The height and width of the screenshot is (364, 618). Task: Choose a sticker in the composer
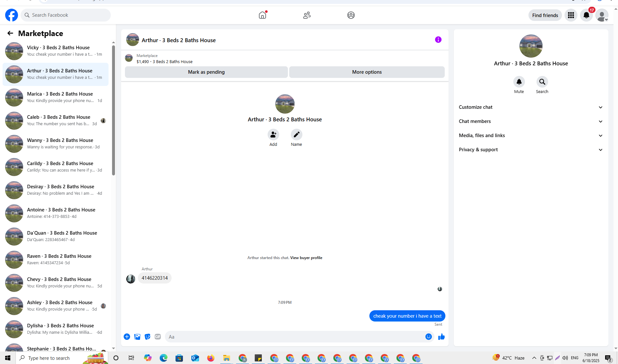pyautogui.click(x=147, y=337)
